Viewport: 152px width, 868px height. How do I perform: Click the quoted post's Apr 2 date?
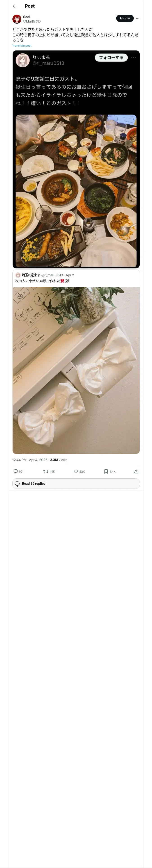point(70,275)
